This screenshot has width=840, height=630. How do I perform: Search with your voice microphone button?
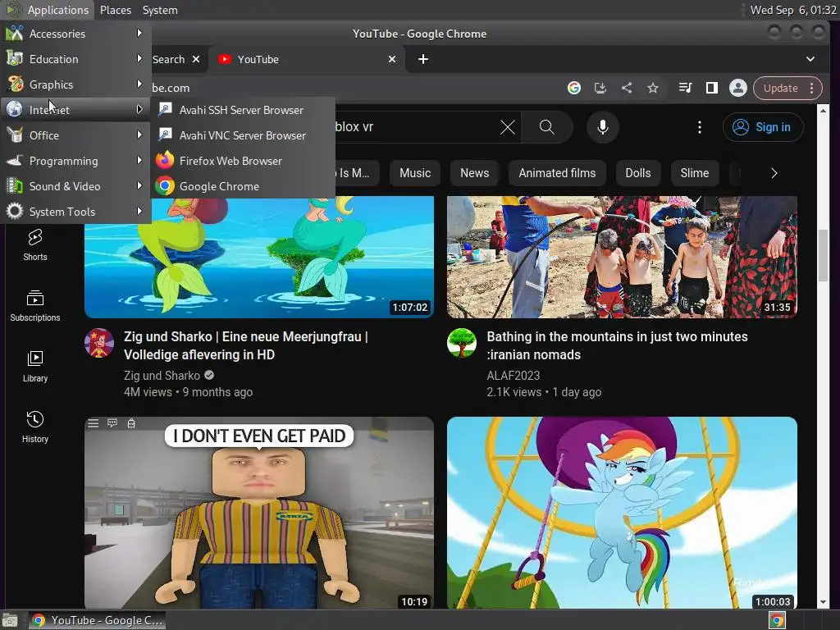(x=603, y=127)
